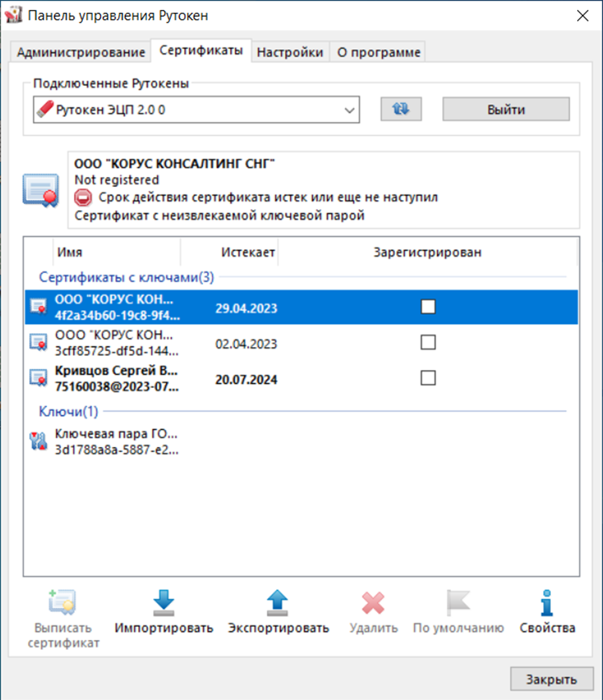
Task: Toggle Зарегистрирован checkbox for 02.04.2023 certificate
Action: 428,343
